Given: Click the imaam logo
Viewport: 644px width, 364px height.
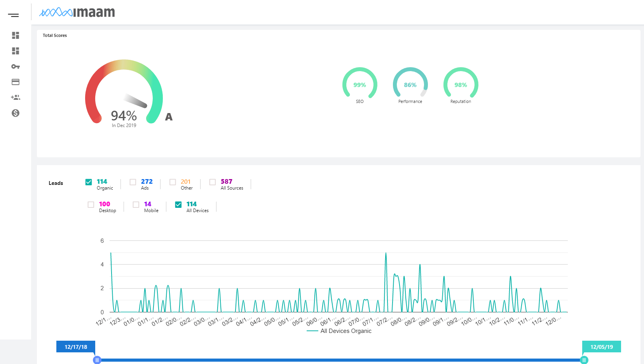Looking at the screenshot, I should click(x=77, y=12).
